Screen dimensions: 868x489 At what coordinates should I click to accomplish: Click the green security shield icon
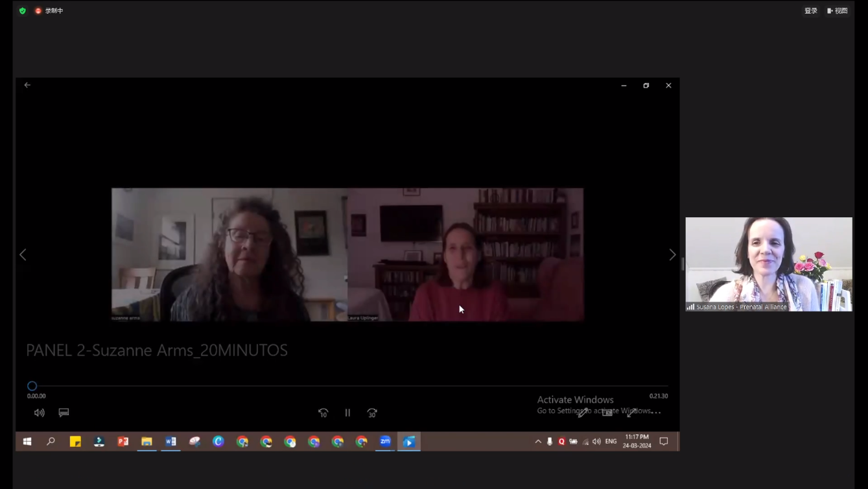coord(23,10)
